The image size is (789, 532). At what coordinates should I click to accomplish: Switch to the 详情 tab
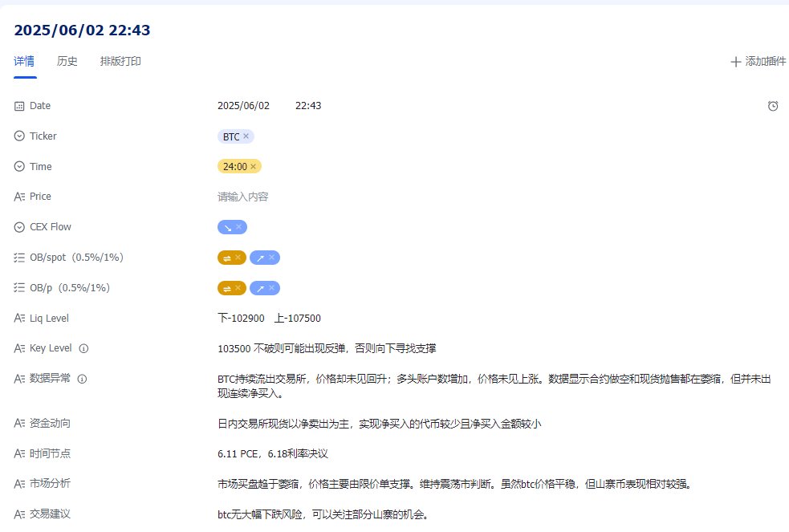(x=24, y=61)
